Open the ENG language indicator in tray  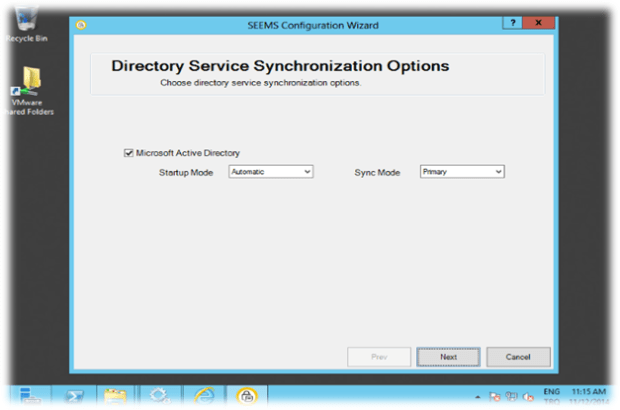click(550, 393)
